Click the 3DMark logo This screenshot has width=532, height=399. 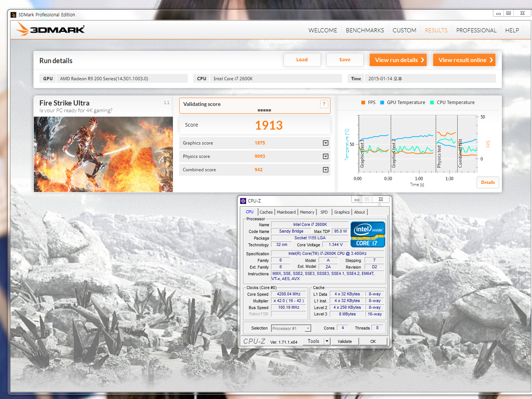(x=51, y=29)
